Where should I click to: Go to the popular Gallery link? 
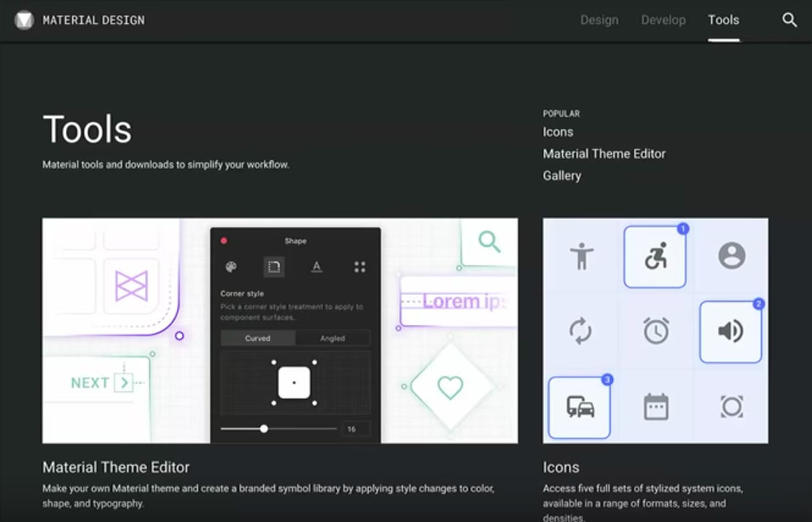coord(562,175)
